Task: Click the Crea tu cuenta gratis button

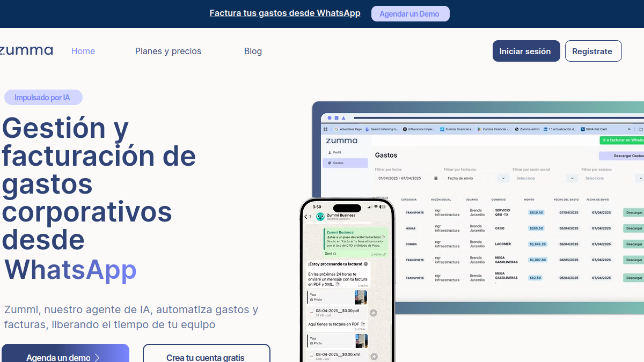Action: click(x=206, y=353)
